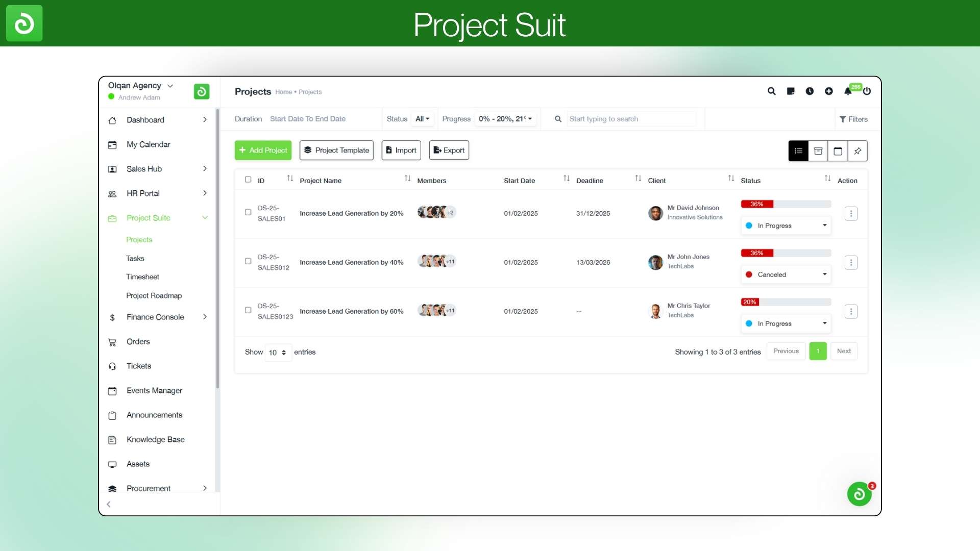Check the DS-25-SALES0123 project checkbox
The height and width of the screenshot is (551, 980).
click(248, 310)
